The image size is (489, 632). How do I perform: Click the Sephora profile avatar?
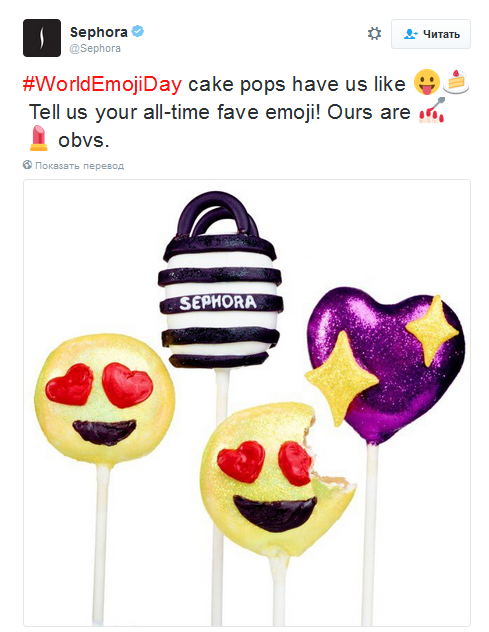[x=42, y=38]
